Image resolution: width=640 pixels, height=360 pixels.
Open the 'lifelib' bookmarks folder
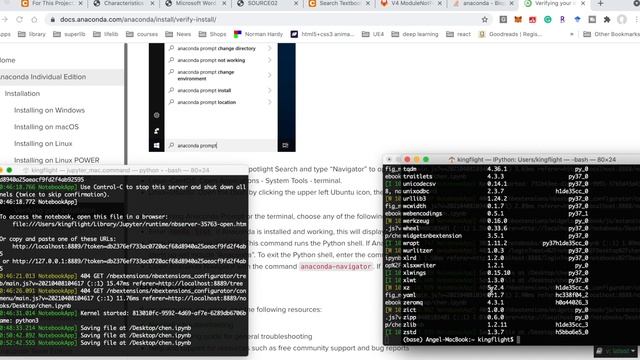tap(106, 34)
